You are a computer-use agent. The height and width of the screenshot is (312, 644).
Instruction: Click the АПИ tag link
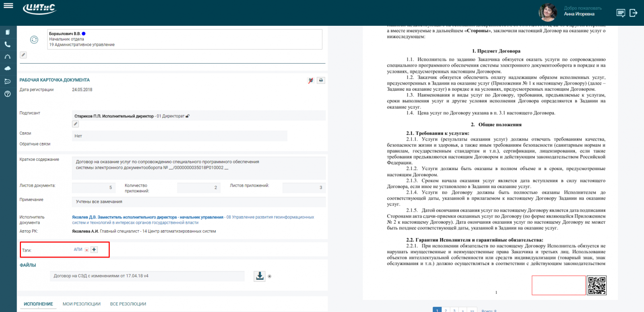pyautogui.click(x=78, y=250)
